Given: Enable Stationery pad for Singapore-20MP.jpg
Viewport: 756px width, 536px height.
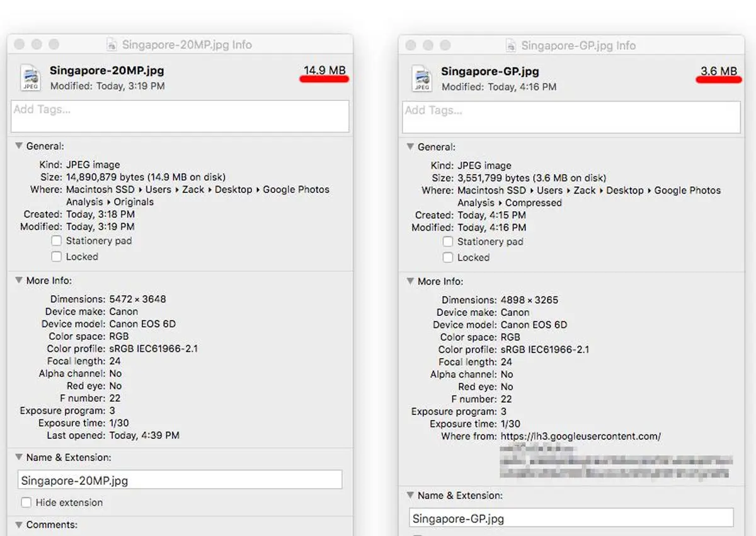Looking at the screenshot, I should point(57,241).
